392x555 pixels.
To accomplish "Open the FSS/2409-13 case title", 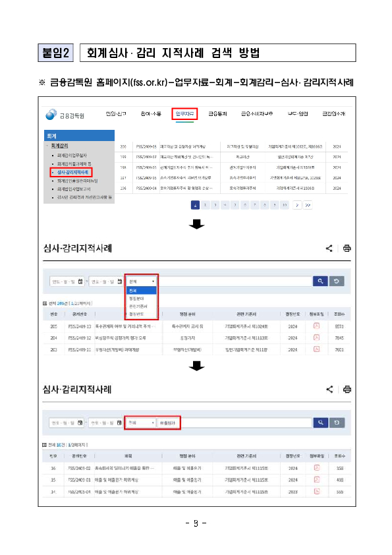I will point(125,326).
